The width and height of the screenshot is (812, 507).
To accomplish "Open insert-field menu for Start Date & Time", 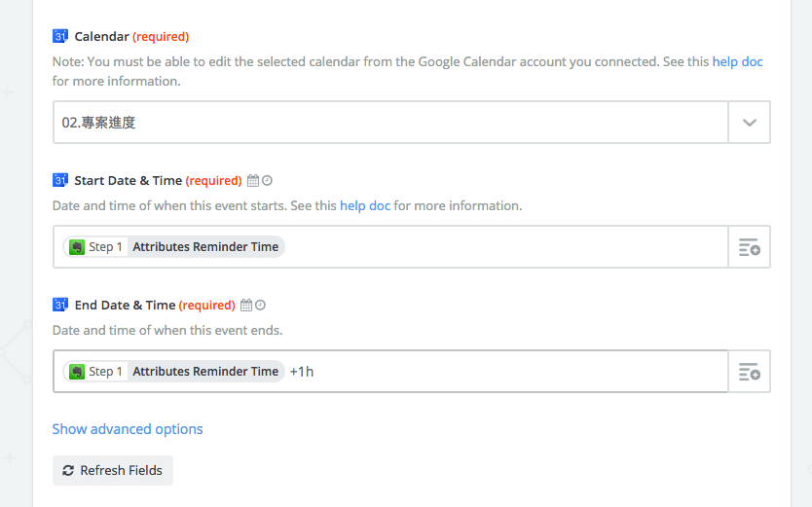I will click(749, 247).
